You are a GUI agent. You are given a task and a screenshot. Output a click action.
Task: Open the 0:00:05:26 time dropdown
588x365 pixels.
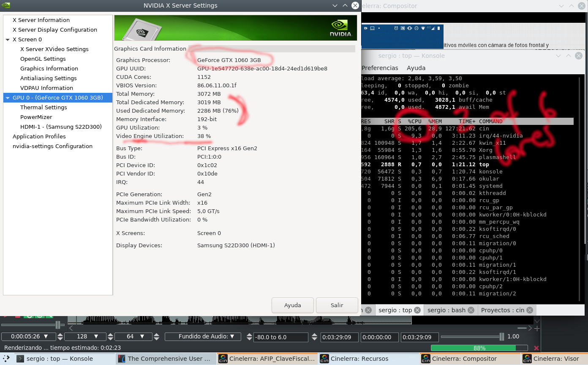(x=28, y=337)
